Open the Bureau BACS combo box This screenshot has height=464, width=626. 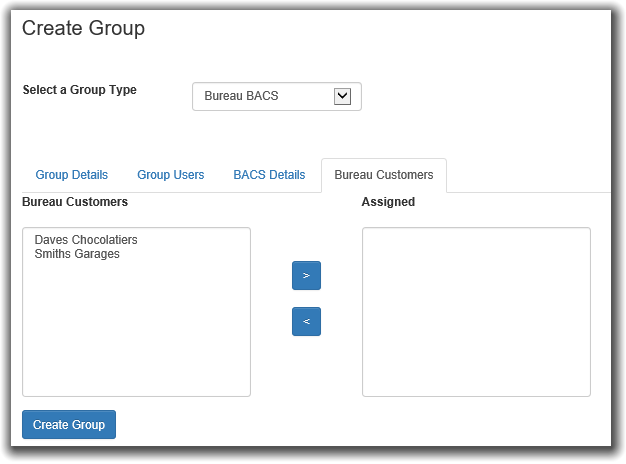[x=277, y=96]
